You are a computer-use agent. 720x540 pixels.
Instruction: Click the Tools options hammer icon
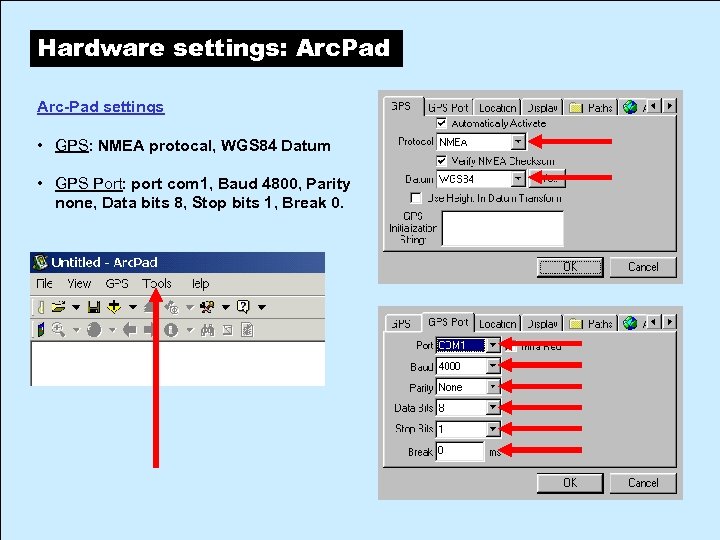point(207,307)
